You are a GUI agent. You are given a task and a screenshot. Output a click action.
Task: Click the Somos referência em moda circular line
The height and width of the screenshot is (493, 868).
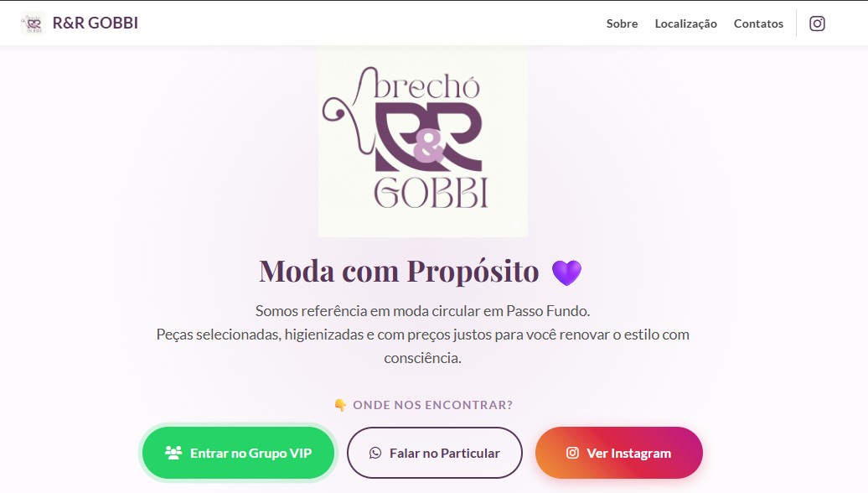click(422, 311)
